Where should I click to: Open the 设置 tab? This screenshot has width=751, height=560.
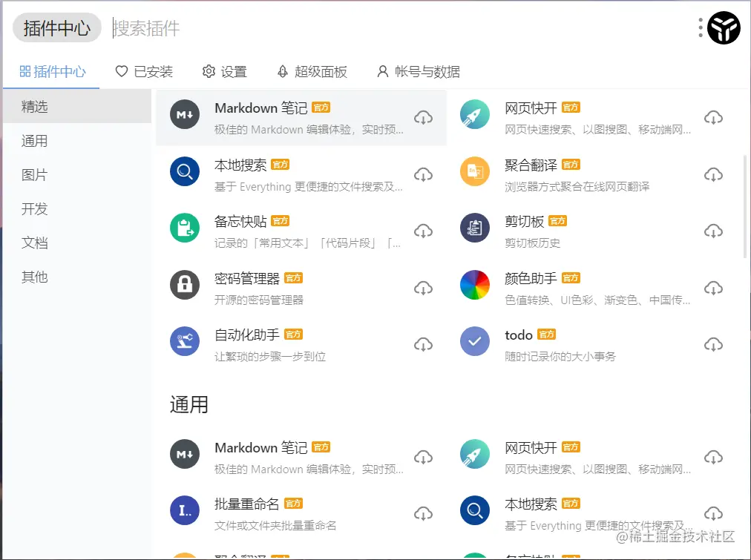tap(224, 72)
